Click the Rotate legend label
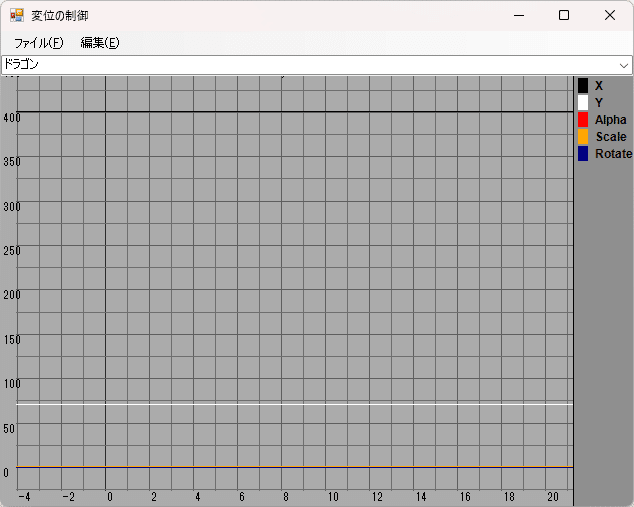The width and height of the screenshot is (634, 507). (x=613, y=154)
